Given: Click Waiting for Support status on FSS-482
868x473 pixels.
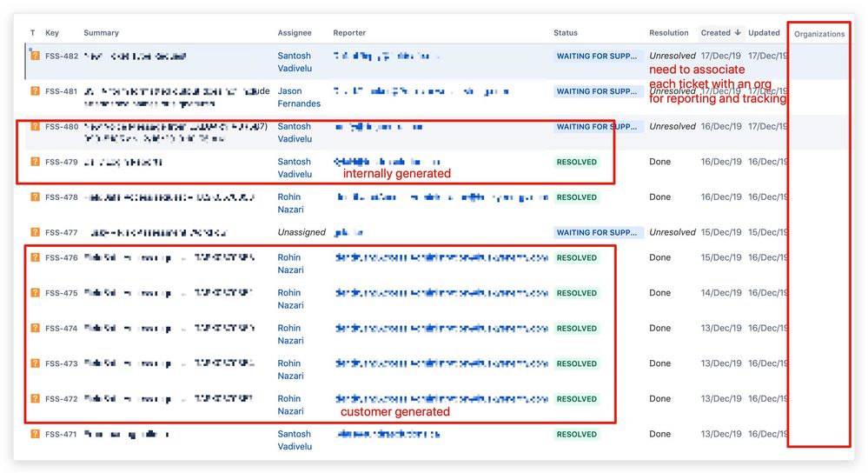Looking at the screenshot, I should [598, 56].
